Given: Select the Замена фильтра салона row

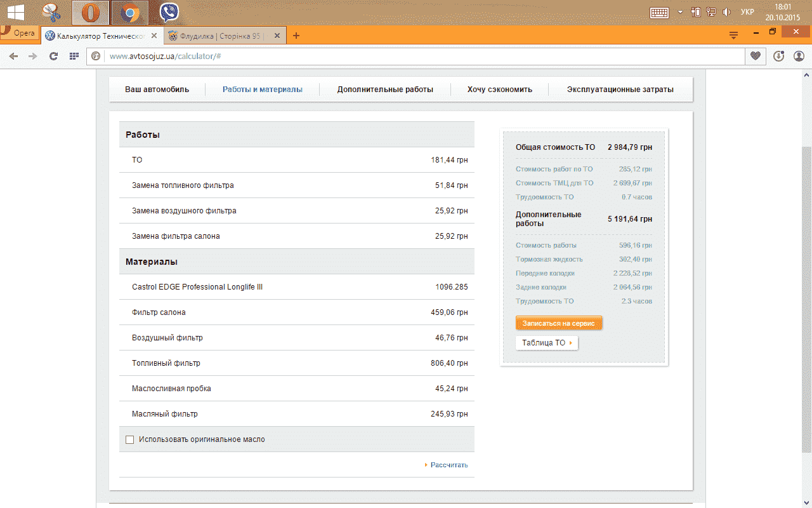Looking at the screenshot, I should pyautogui.click(x=297, y=236).
